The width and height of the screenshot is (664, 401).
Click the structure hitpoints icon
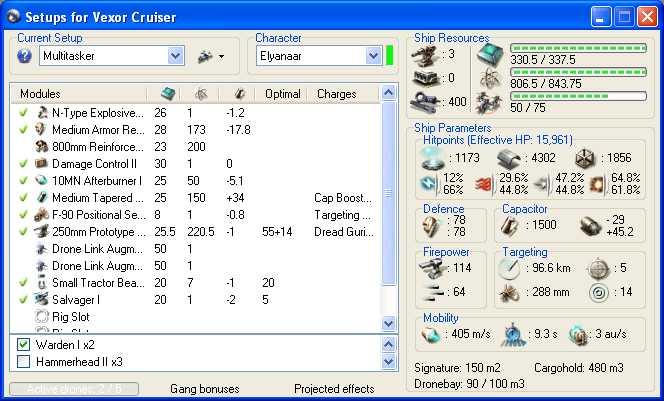[x=585, y=159]
